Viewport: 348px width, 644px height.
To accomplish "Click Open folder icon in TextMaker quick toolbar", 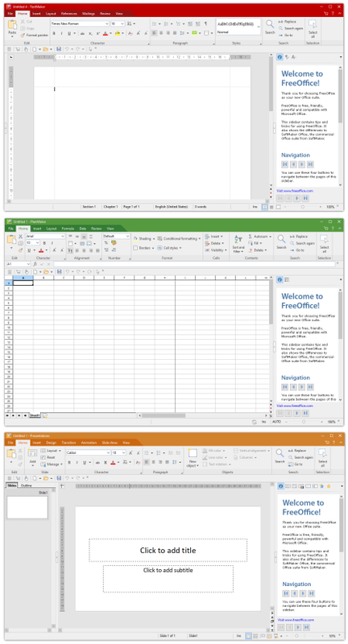I will coord(46,49).
